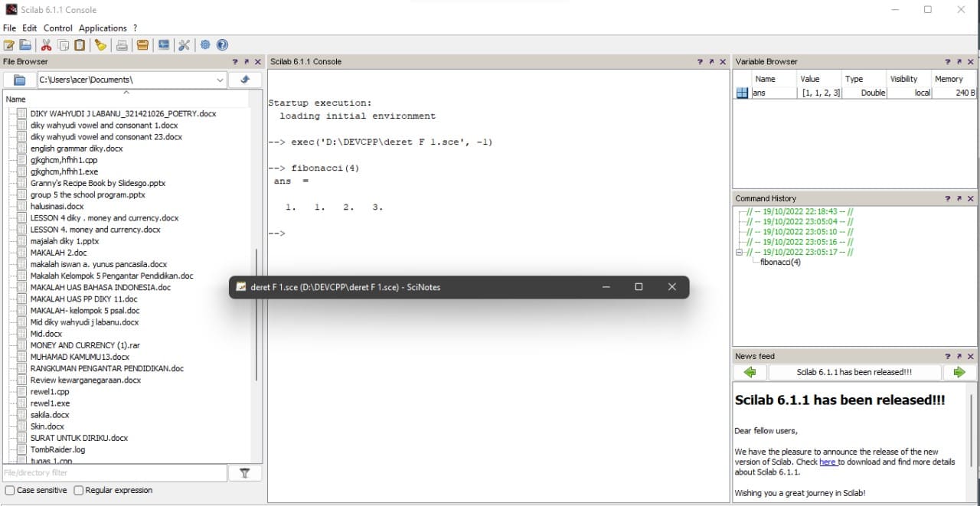Image resolution: width=980 pixels, height=506 pixels.
Task: Launch SciNotes from the toolbar
Action: click(9, 45)
